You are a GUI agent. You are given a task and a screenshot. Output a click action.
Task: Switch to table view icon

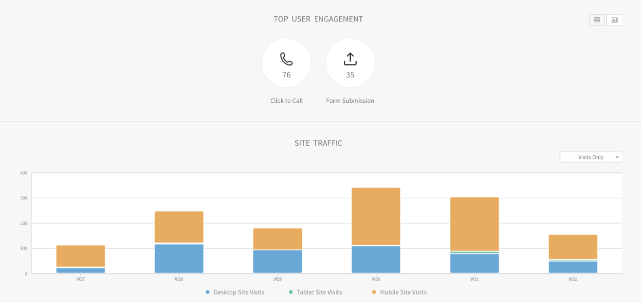pos(597,20)
